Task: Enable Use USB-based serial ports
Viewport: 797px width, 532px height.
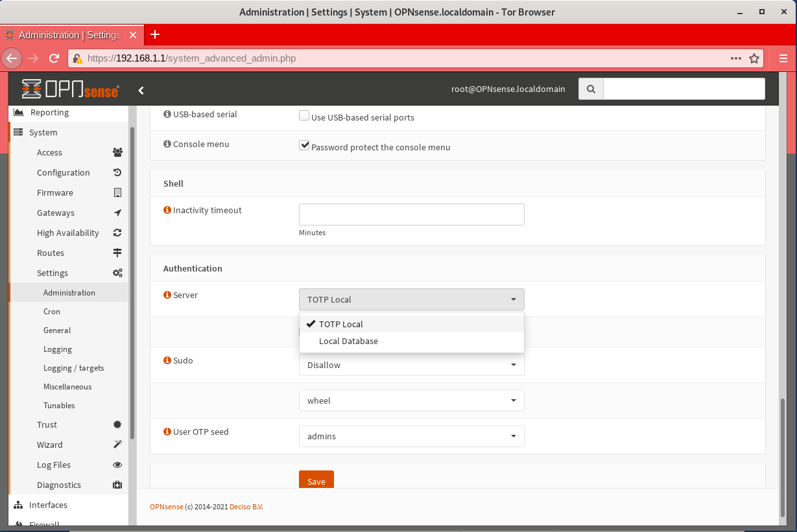Action: coord(304,115)
